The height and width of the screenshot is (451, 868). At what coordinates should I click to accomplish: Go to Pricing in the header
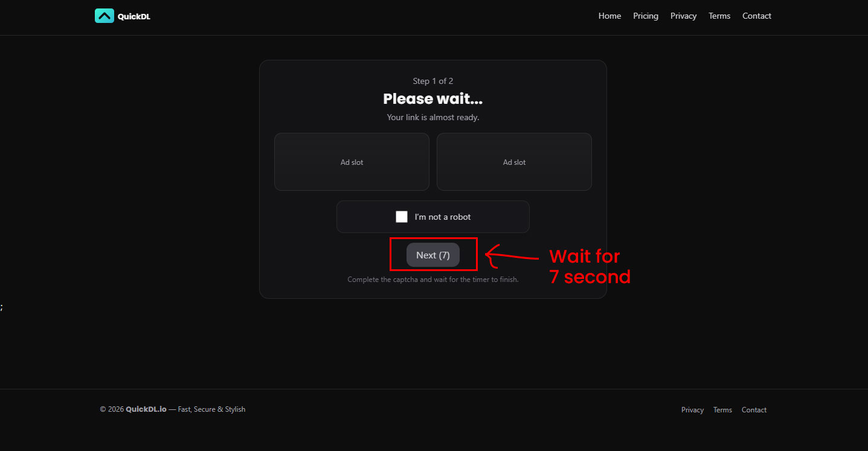[645, 16]
